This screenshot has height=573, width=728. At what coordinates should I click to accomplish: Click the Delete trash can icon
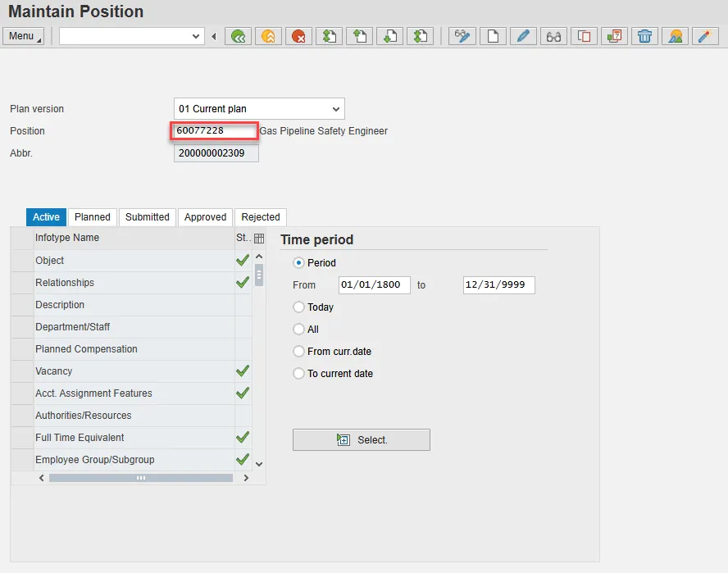click(644, 36)
